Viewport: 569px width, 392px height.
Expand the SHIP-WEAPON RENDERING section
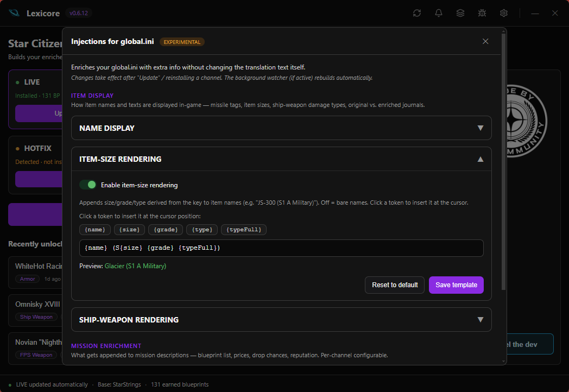coord(281,319)
